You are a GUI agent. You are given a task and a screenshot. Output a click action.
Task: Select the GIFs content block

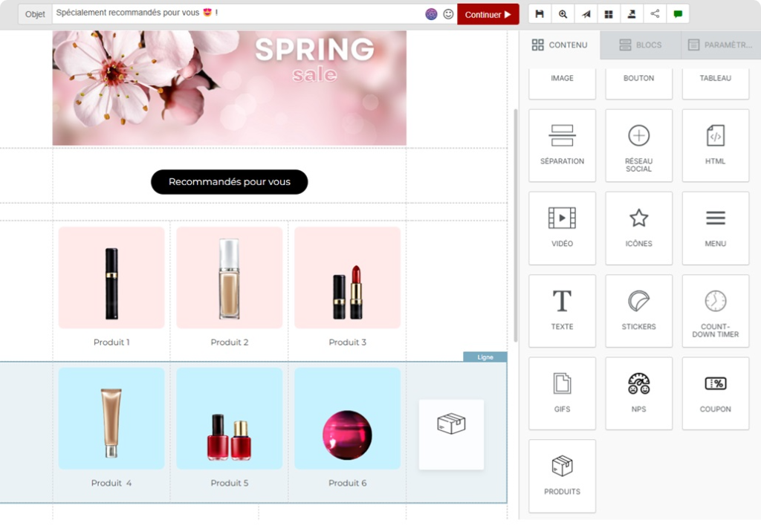pyautogui.click(x=562, y=394)
